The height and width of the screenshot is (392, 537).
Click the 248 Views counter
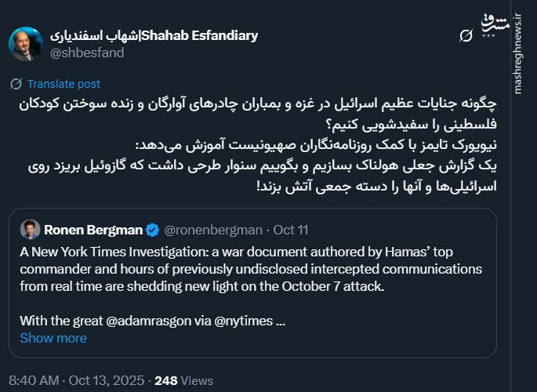184,380
